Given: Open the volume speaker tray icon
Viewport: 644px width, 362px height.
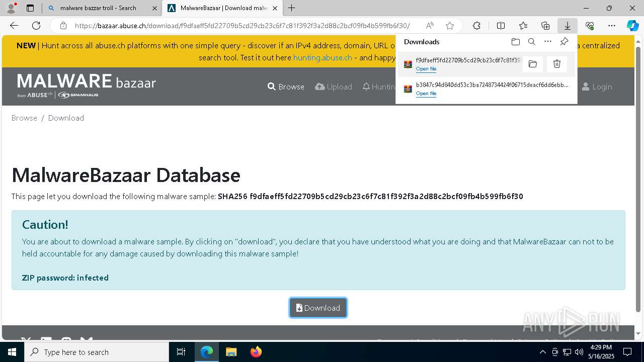Looking at the screenshot, I should coord(579,352).
